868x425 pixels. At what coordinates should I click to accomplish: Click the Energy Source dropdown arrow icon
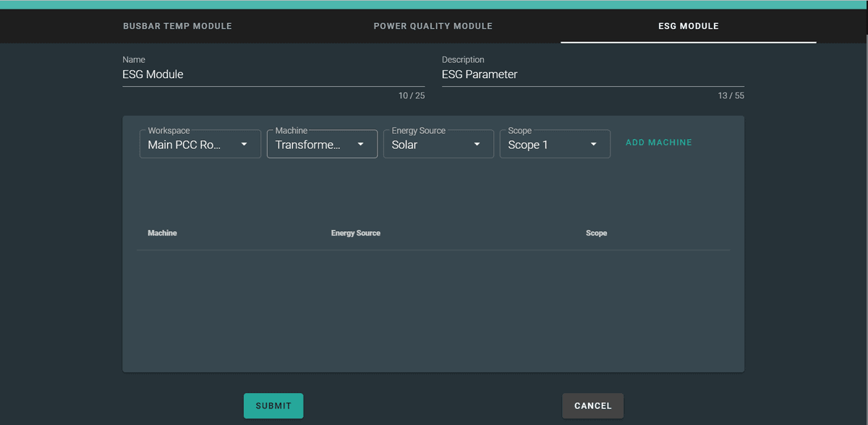477,144
